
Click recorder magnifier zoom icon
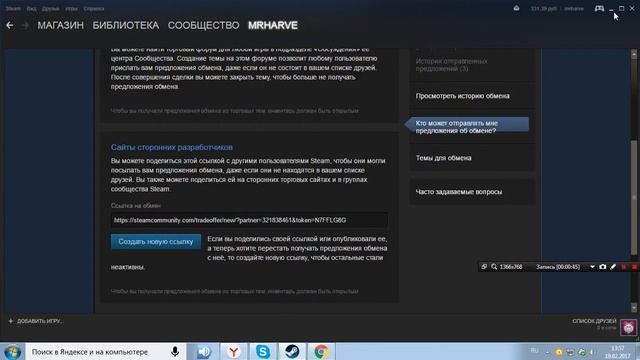pos(494,267)
